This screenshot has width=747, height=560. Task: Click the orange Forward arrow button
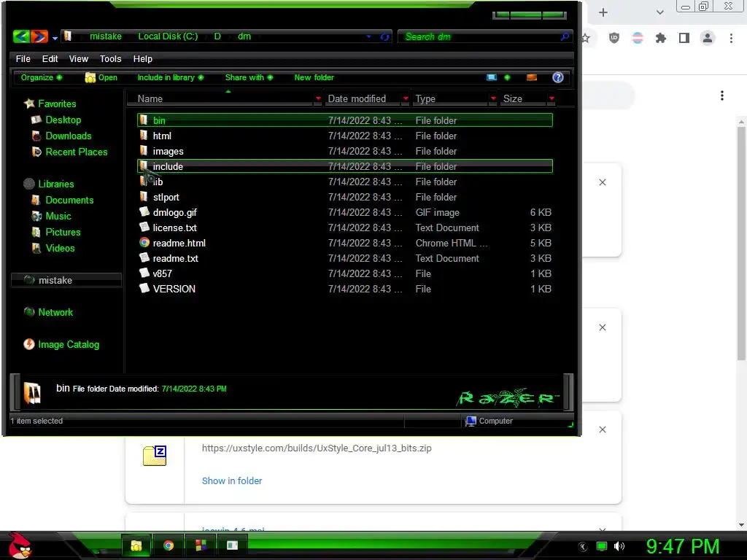(39, 36)
